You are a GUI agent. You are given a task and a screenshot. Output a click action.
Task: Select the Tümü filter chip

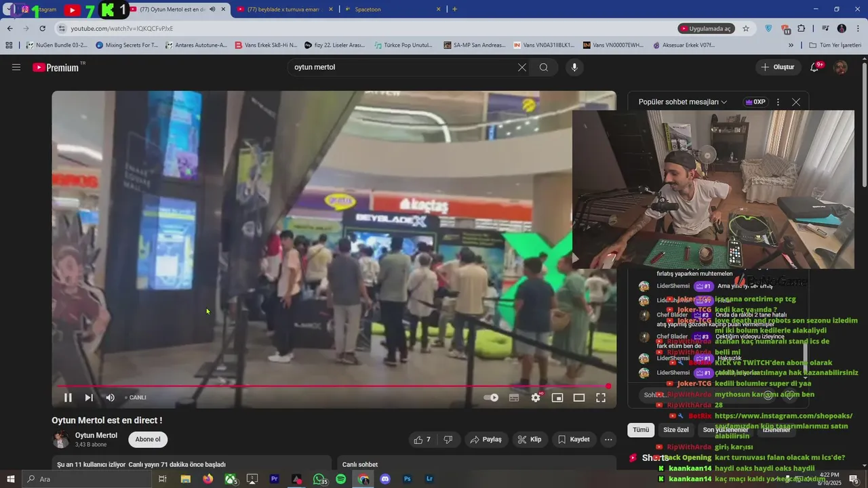641,430
